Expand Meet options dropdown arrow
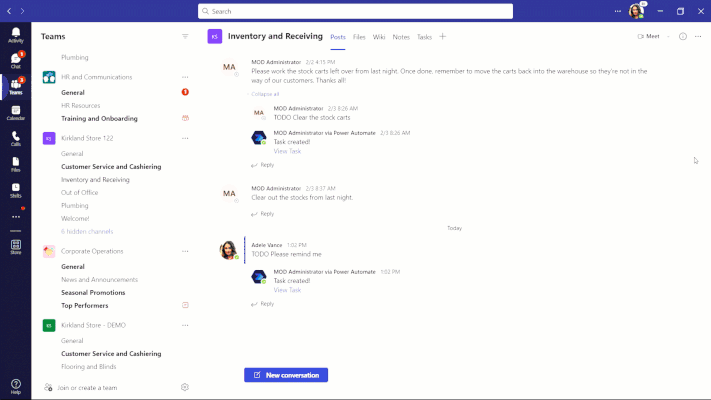This screenshot has width=711, height=400. coord(668,36)
